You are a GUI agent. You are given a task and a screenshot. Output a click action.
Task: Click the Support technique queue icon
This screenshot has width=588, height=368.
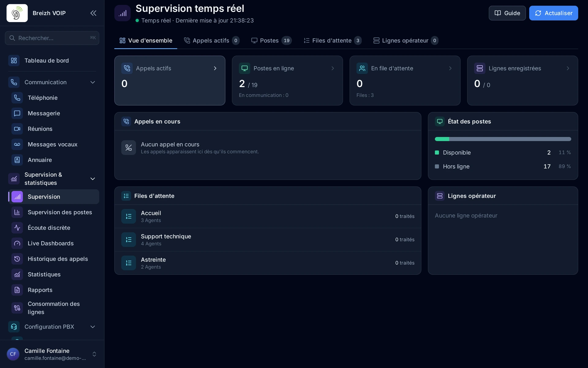click(129, 240)
